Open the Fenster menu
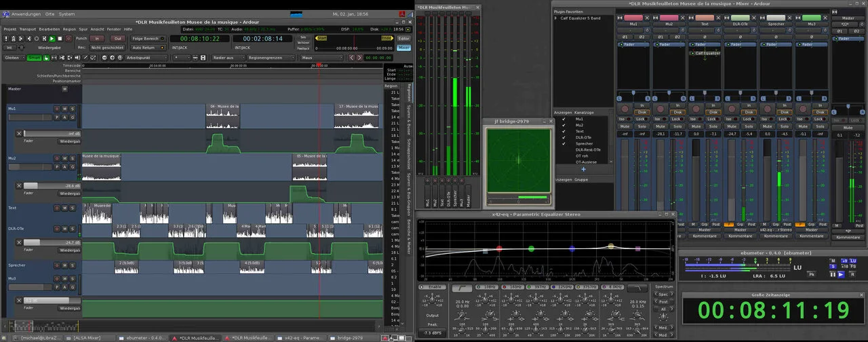The width and height of the screenshot is (868, 342). (113, 29)
